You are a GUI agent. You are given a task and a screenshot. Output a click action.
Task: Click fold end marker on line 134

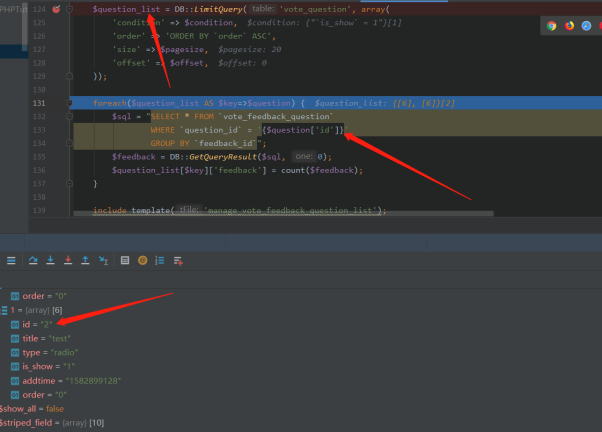click(x=69, y=143)
